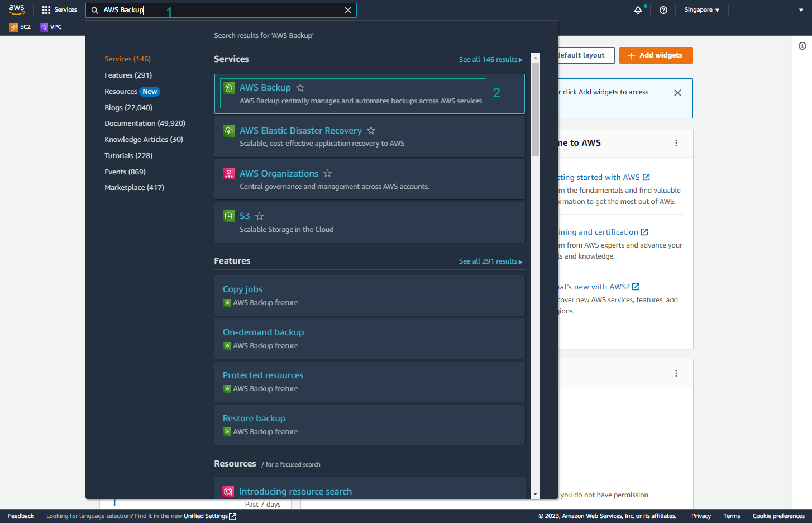Favorite AWS Organizations with star icon
Image resolution: width=812 pixels, height=523 pixels.
click(327, 173)
